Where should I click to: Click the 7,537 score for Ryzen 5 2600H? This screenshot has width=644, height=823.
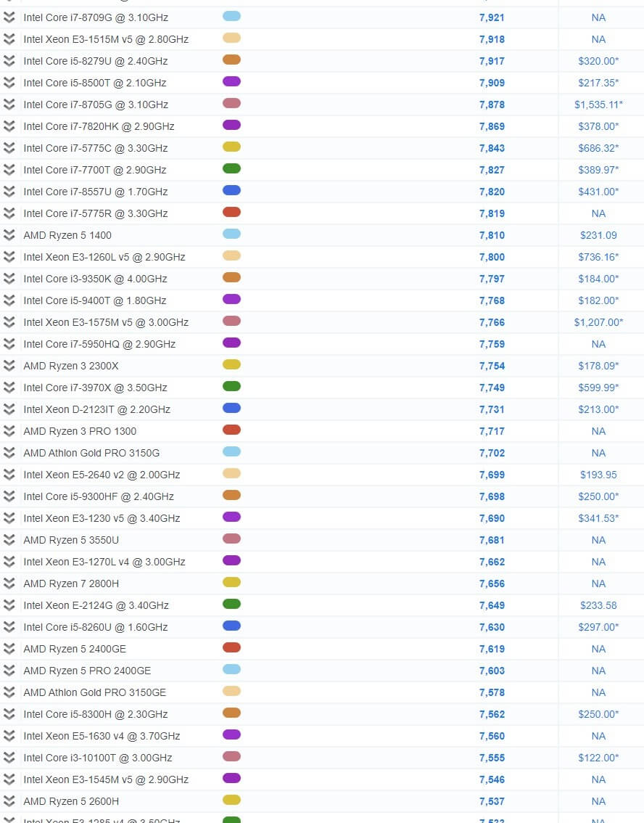[492, 801]
